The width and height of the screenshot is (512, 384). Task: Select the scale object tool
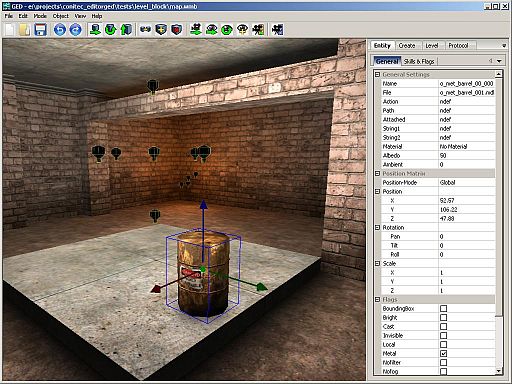click(x=126, y=30)
